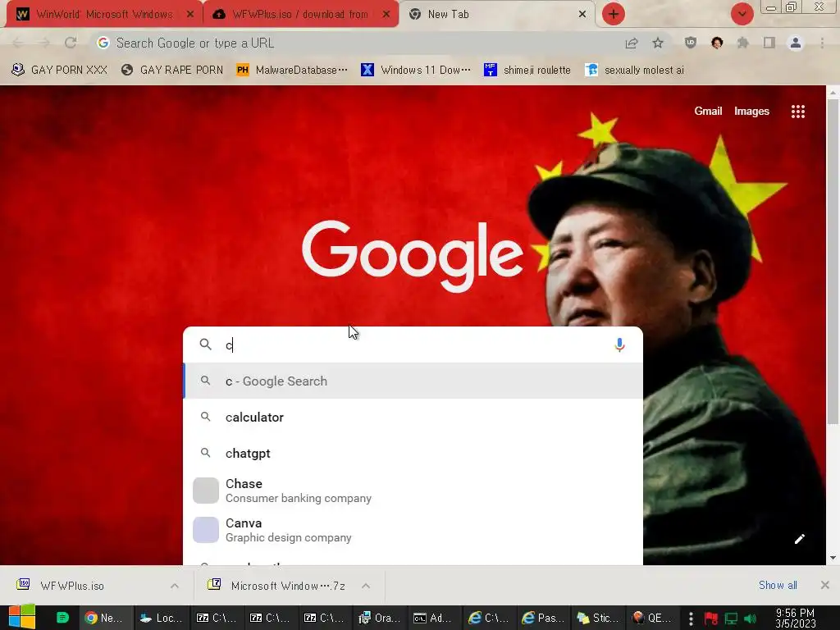Screen dimensions: 840x630
Task: Open the 'Ad…' command prompt taskbar item
Action: [x=433, y=618]
